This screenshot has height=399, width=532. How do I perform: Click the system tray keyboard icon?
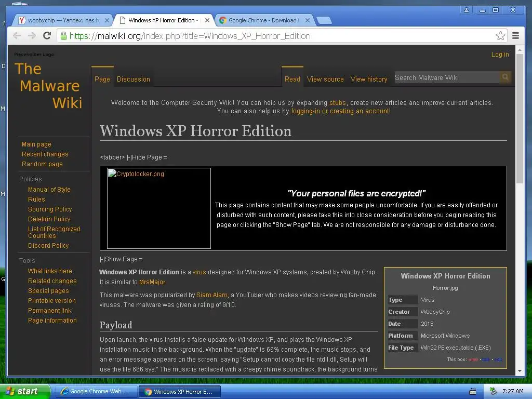click(473, 392)
